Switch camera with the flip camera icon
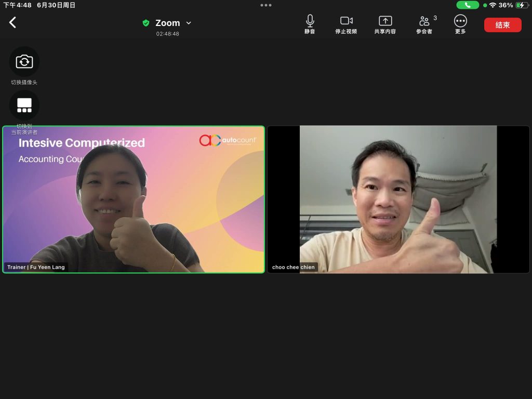This screenshot has height=399, width=532. tap(24, 62)
